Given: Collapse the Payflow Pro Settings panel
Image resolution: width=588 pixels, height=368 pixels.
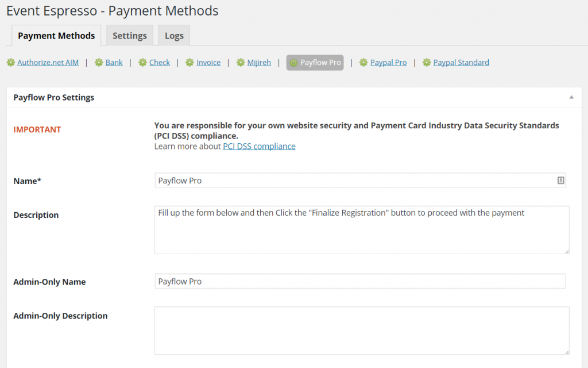Looking at the screenshot, I should click(x=571, y=97).
